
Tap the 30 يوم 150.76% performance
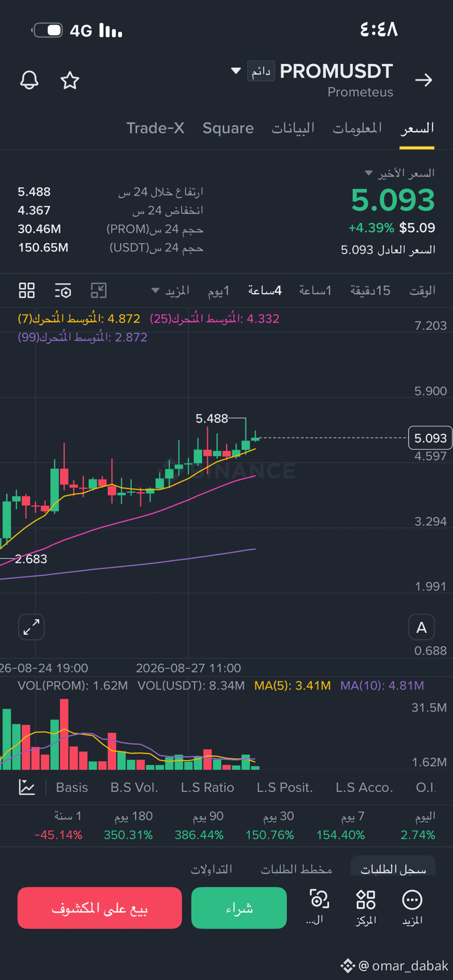270,826
